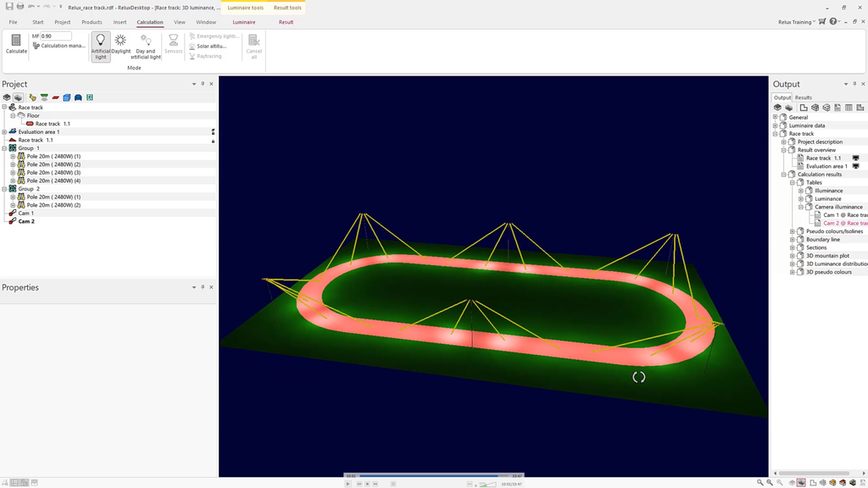Toggle monitor icon beside Evaluation area 1 output
The image size is (868, 488).
pyautogui.click(x=856, y=166)
